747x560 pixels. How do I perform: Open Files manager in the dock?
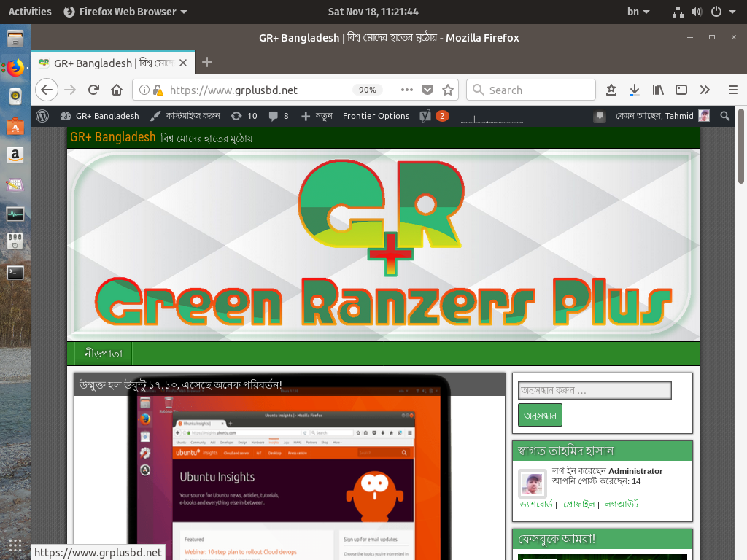pos(15,39)
